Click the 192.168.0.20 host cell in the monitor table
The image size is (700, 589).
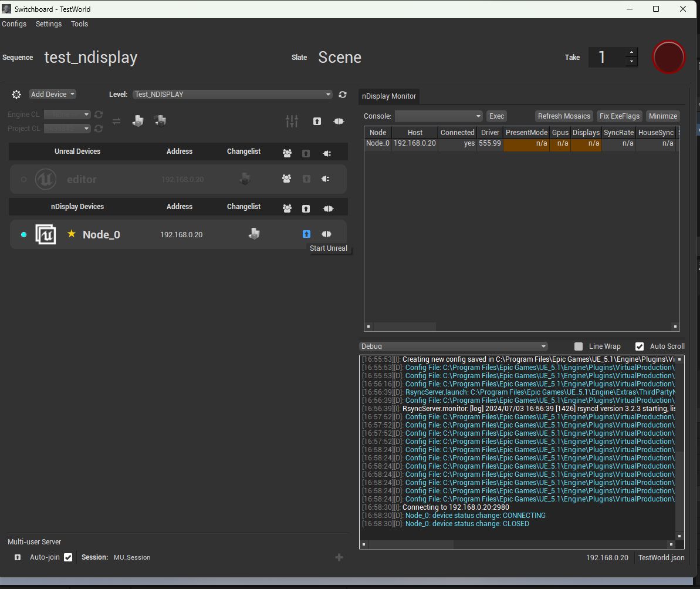pyautogui.click(x=415, y=143)
